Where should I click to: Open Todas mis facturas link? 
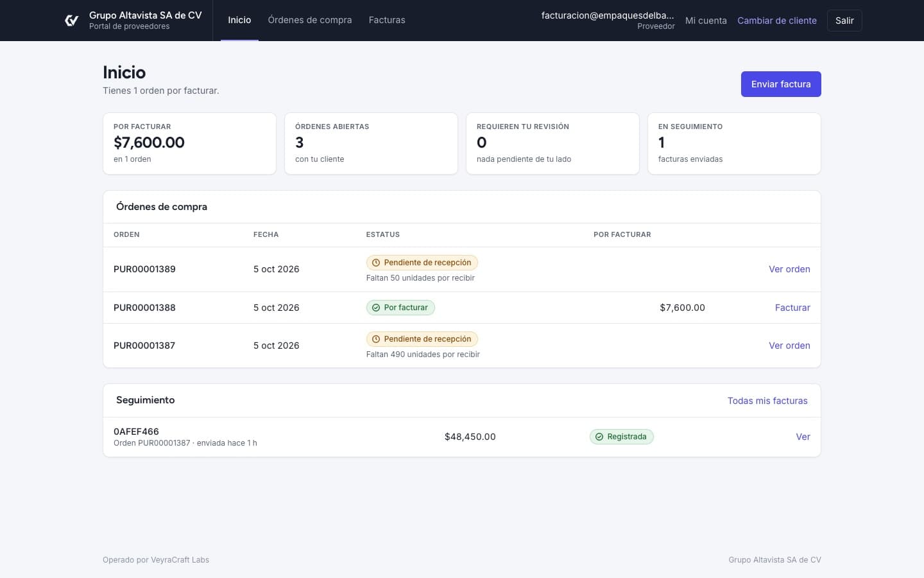coord(767,401)
